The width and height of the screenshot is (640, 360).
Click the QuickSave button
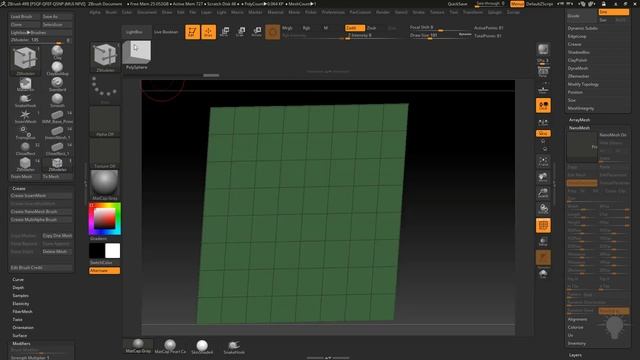pos(458,4)
